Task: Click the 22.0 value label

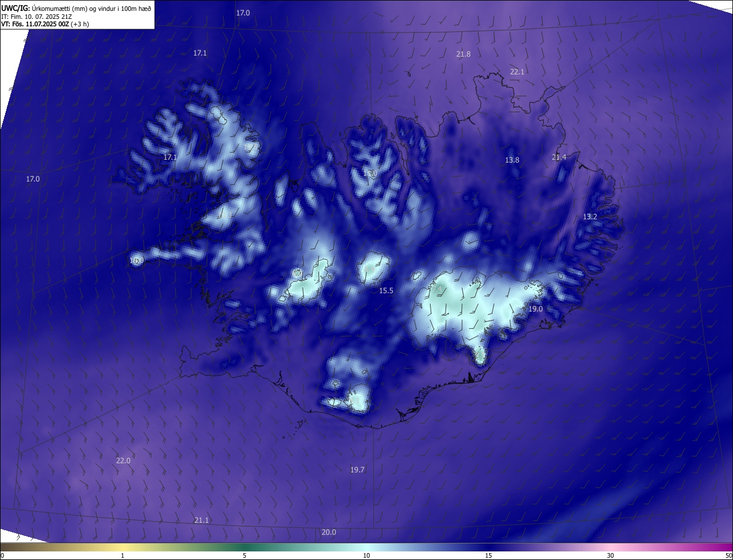Action: pos(123,461)
